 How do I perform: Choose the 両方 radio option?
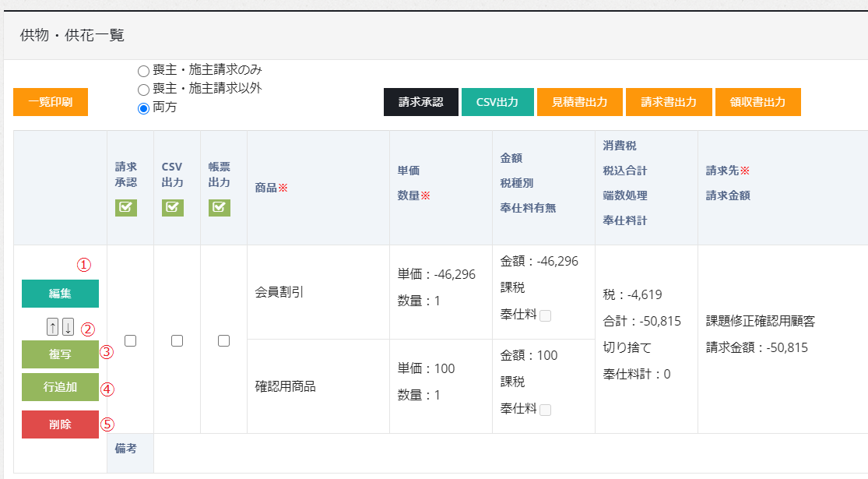pyautogui.click(x=143, y=108)
